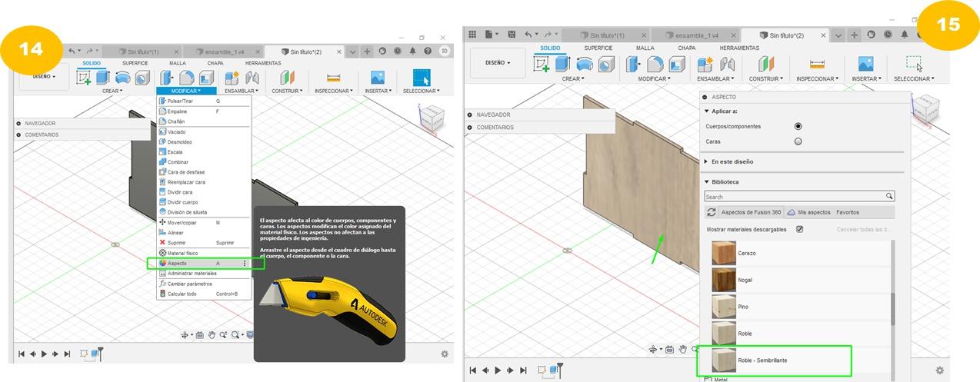
Task: Open ensamble_1 v4 document tab in right window
Action: click(x=697, y=35)
